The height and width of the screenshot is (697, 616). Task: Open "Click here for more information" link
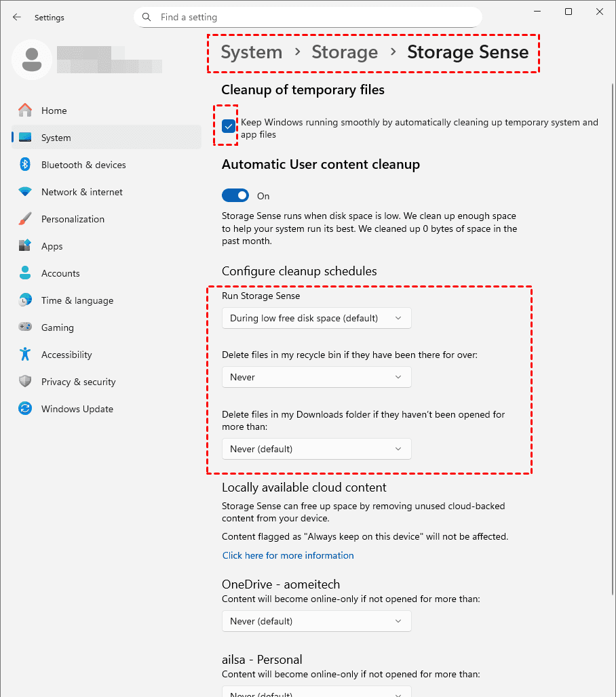288,555
